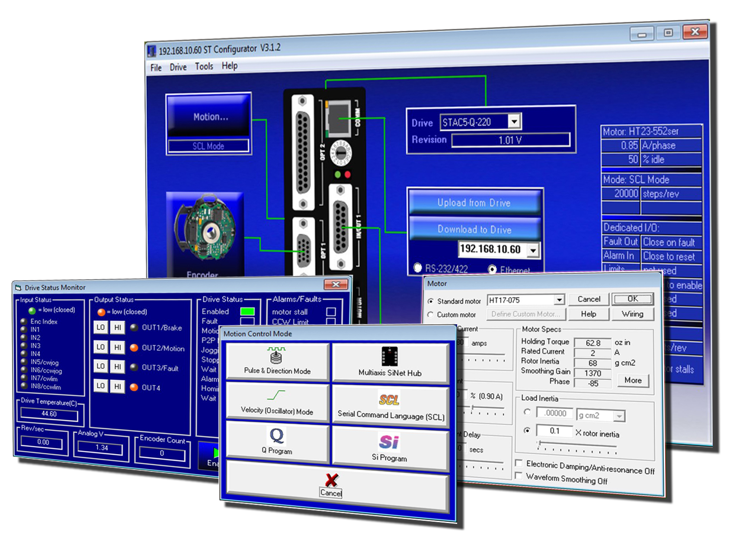Image resolution: width=756 pixels, height=536 pixels.
Task: Expand the Standard motor HT17-075 dropdown
Action: pos(559,300)
